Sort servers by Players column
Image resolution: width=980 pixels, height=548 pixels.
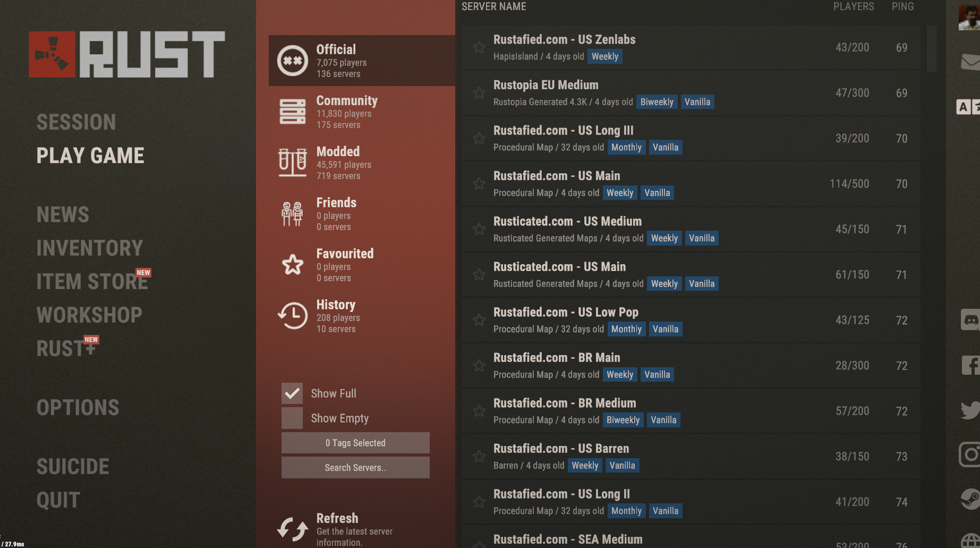point(853,6)
